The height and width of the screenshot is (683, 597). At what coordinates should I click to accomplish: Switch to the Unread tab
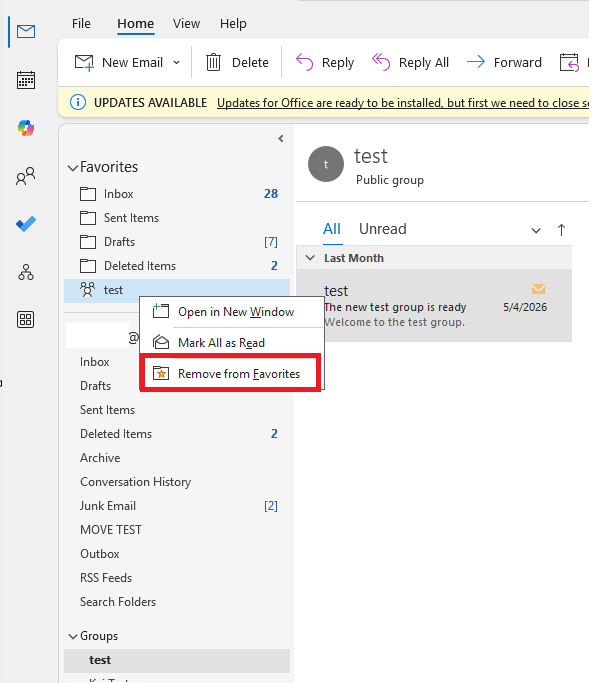click(383, 229)
